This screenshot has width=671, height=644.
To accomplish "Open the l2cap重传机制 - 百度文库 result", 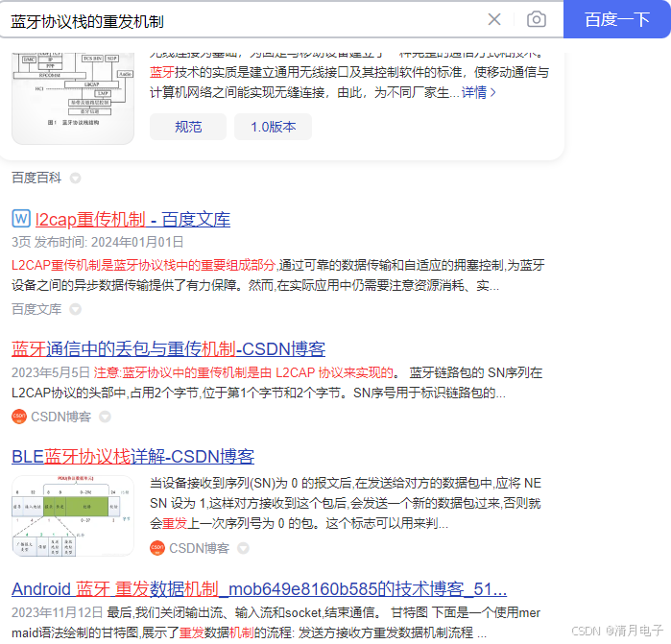I will 132,220.
